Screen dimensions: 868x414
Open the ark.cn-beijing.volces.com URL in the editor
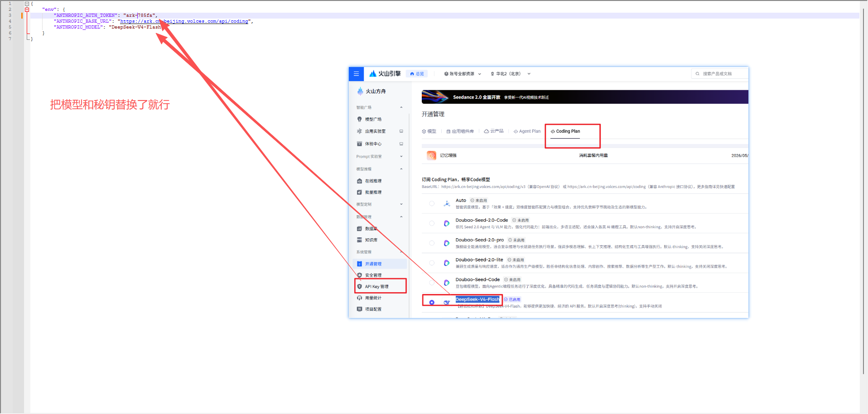coord(184,21)
